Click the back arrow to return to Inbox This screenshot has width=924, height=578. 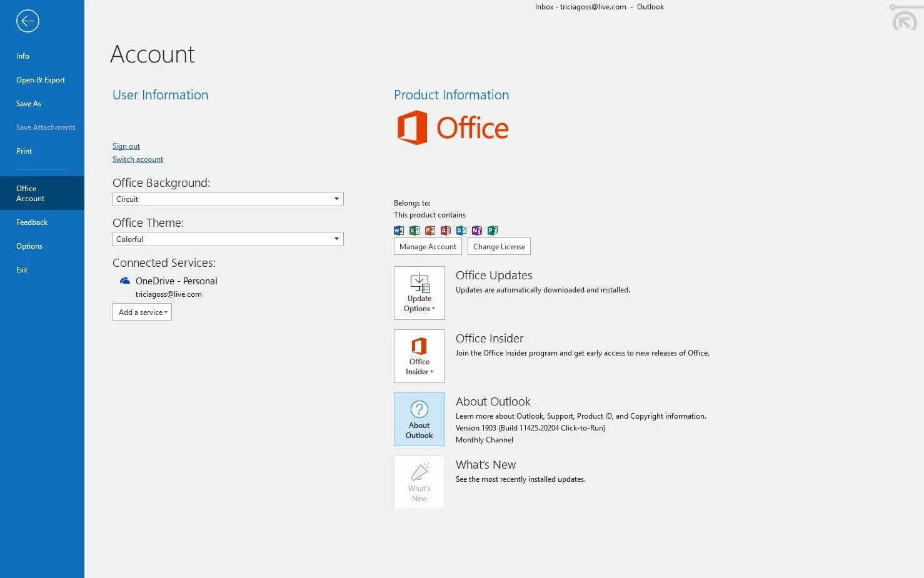28,21
